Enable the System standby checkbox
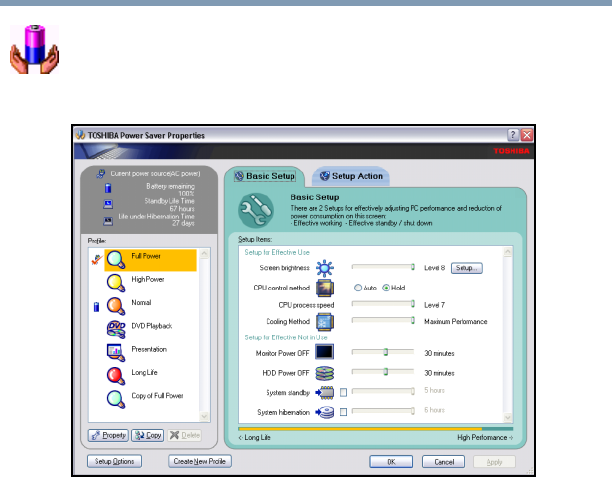This screenshot has width=612, height=477. click(343, 392)
